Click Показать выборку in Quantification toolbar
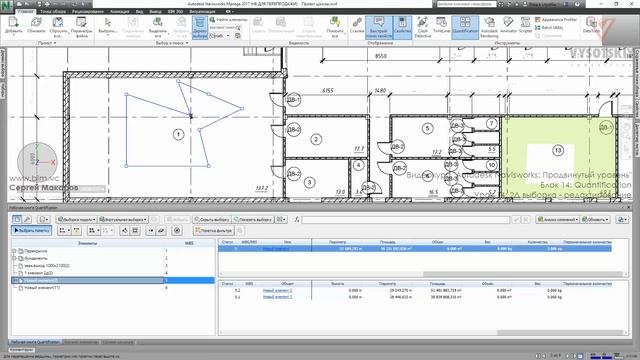This screenshot has width=640, height=360. click(x=253, y=220)
